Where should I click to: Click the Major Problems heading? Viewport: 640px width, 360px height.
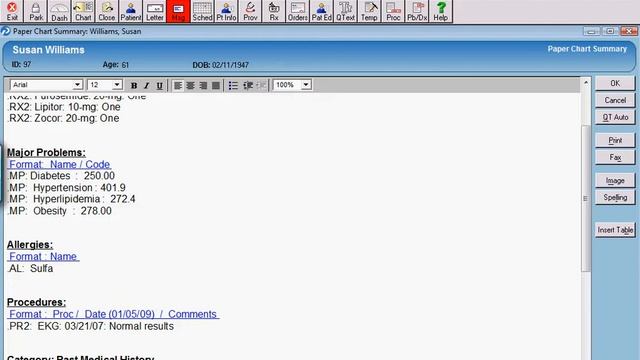[x=46, y=153]
